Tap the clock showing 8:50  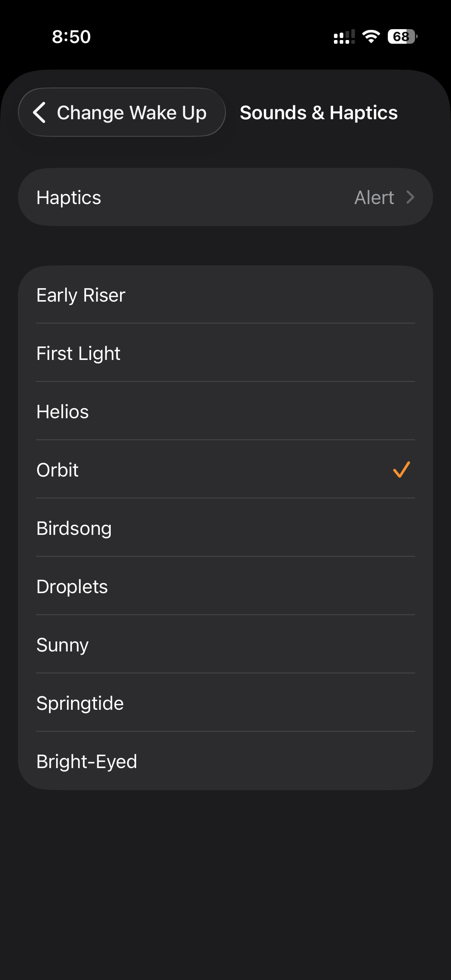point(71,36)
